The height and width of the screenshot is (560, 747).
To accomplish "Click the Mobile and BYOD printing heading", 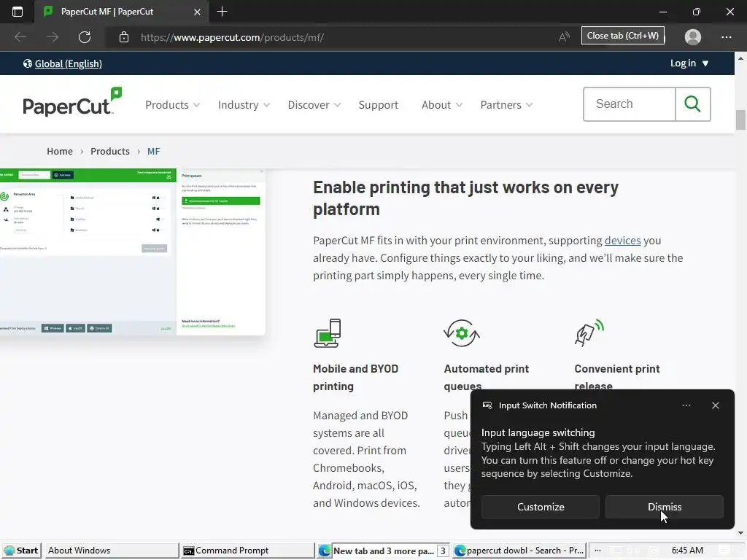I will pyautogui.click(x=355, y=377).
